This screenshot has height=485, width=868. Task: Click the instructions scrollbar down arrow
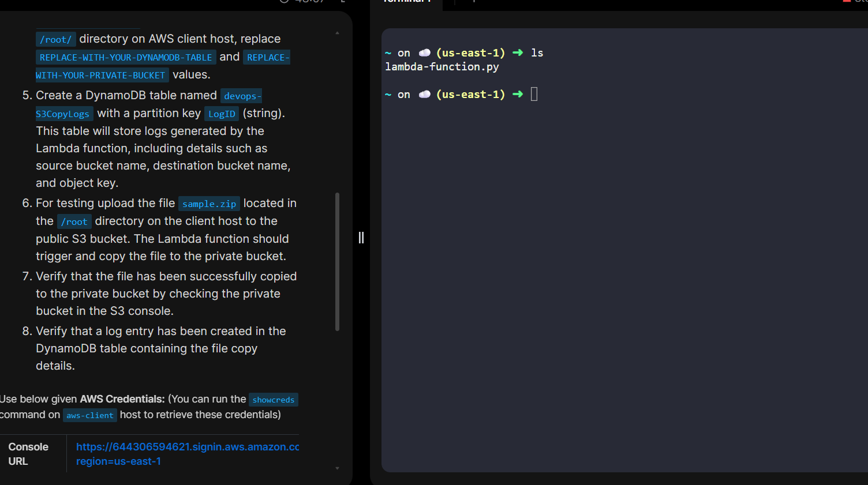[x=337, y=468]
